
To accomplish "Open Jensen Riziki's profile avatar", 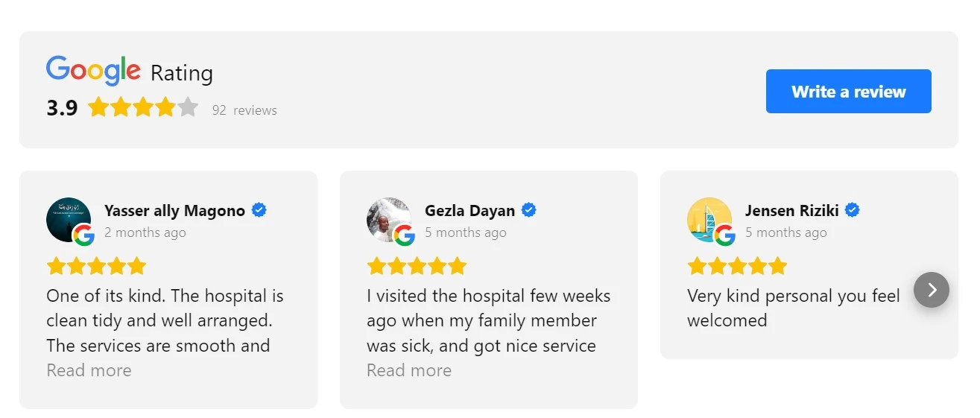I will click(709, 220).
